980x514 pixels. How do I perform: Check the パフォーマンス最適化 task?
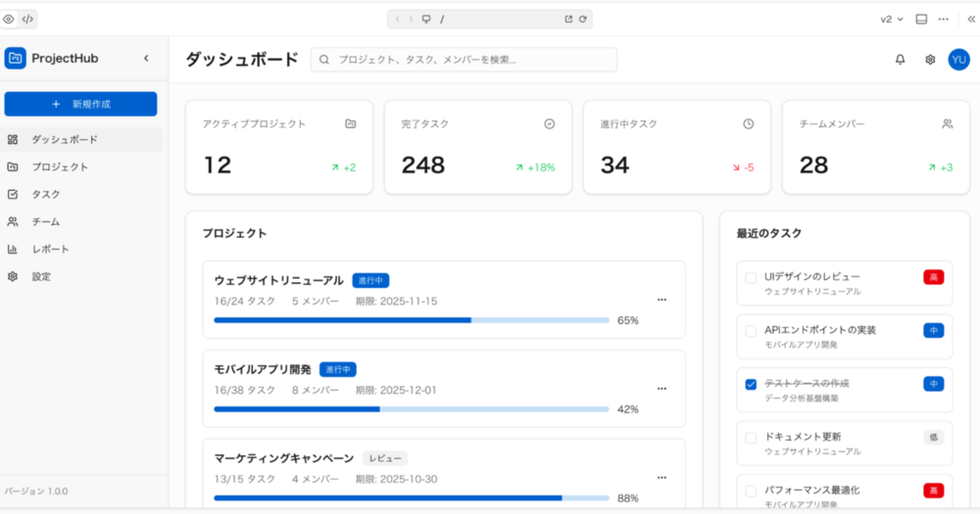751,491
